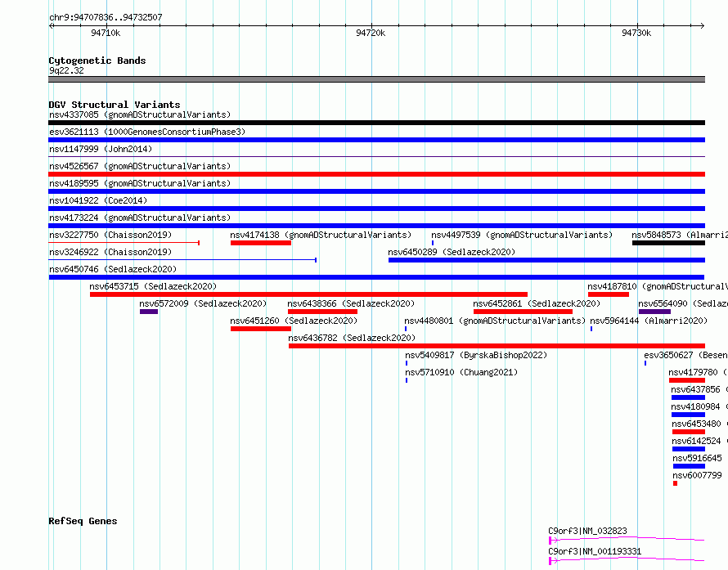This screenshot has height=570, width=728.
Task: Click the thin red nsv3227750 line
Action: point(124,243)
